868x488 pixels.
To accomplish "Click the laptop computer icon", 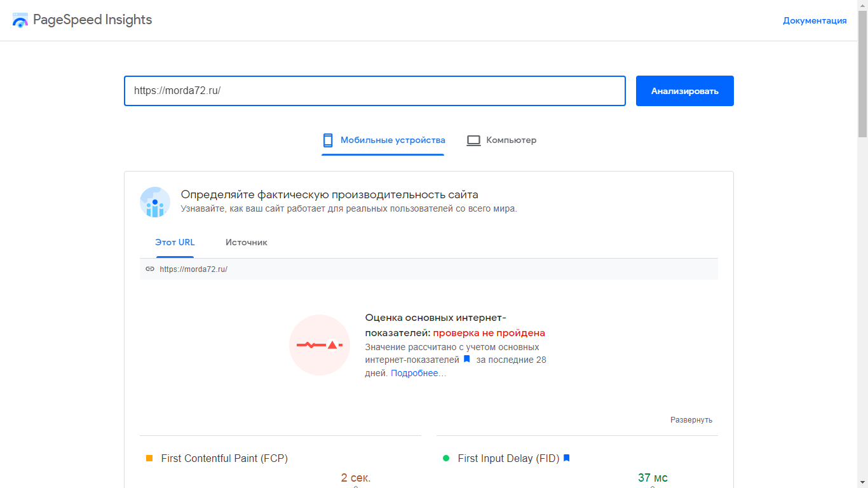I will point(473,140).
